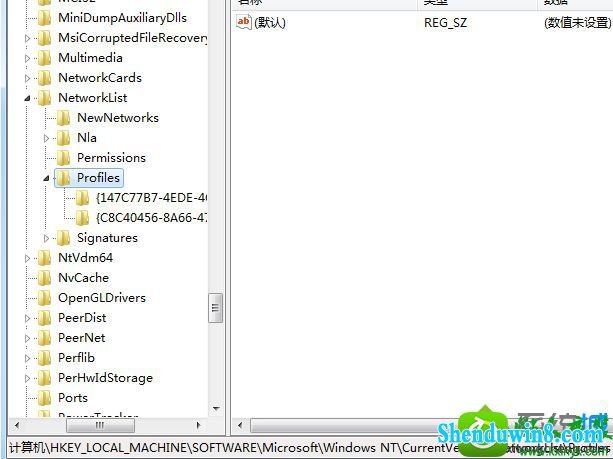Click the NetworkList folder icon
This screenshot has width=613, height=459.
click(x=44, y=98)
